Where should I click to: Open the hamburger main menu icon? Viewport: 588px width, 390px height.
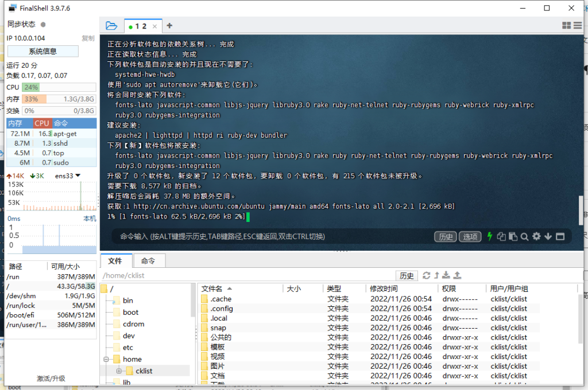(x=578, y=25)
